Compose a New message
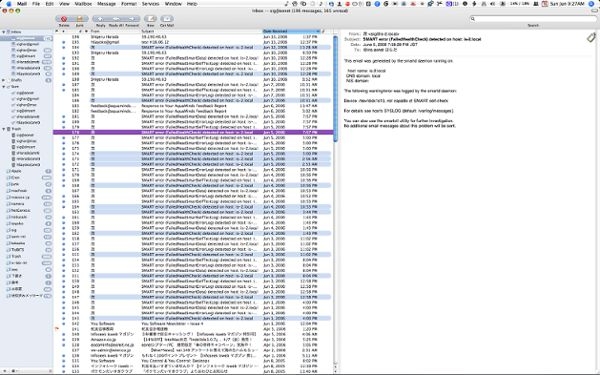The image size is (600, 375). coord(150,19)
